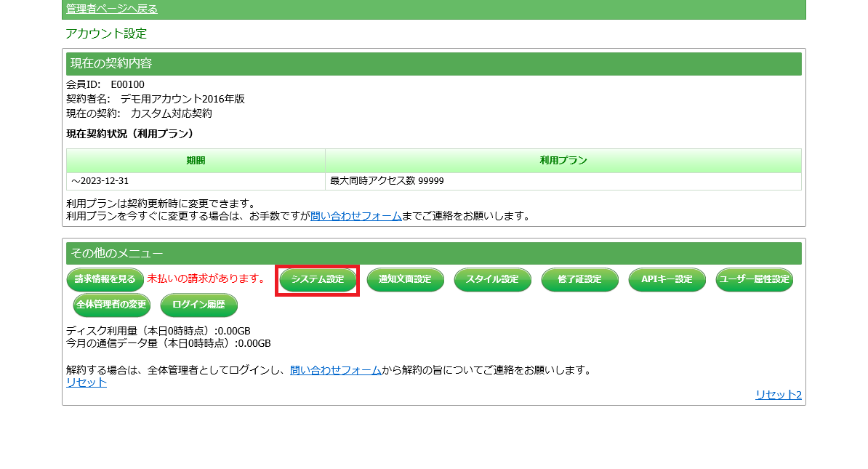Click the リセット2 link
The image size is (868, 469).
pyautogui.click(x=779, y=395)
